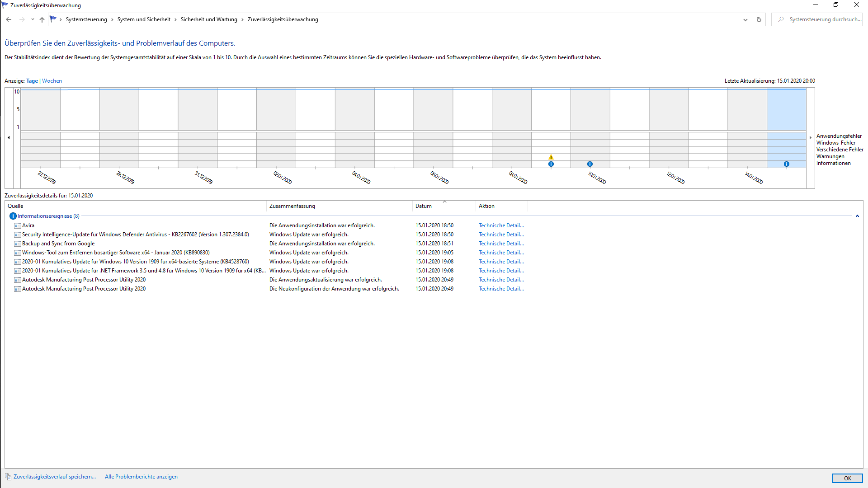Click the icon beside Windows-Tool zum Entfernen row
868x488 pixels.
(x=18, y=253)
